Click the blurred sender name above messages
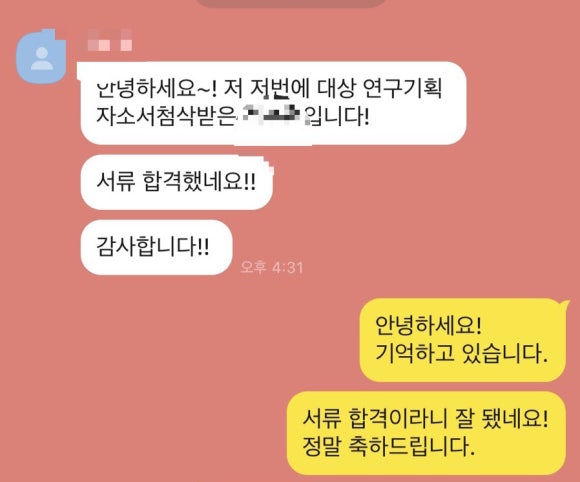 coord(110,40)
